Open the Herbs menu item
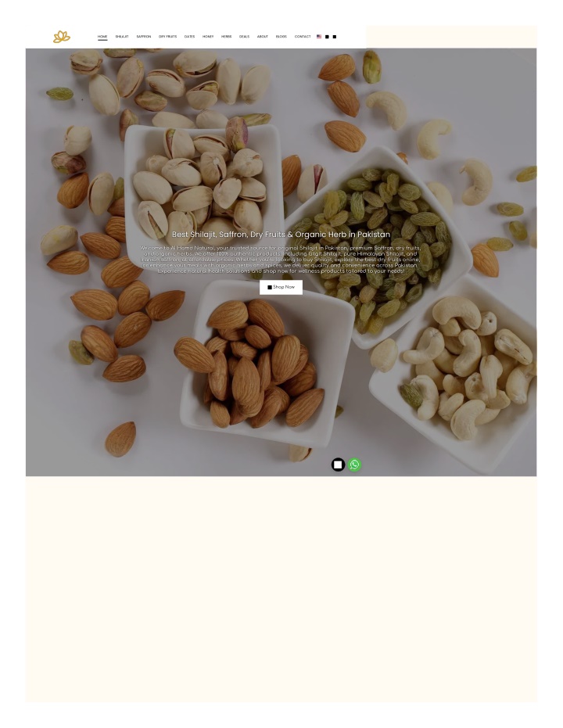 point(226,37)
